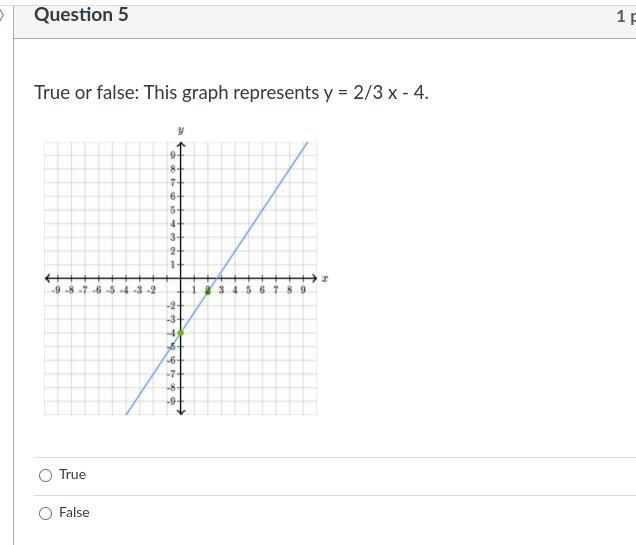Screen dimensions: 636x545
Task: Click the points indicator in question header
Action: 626,16
